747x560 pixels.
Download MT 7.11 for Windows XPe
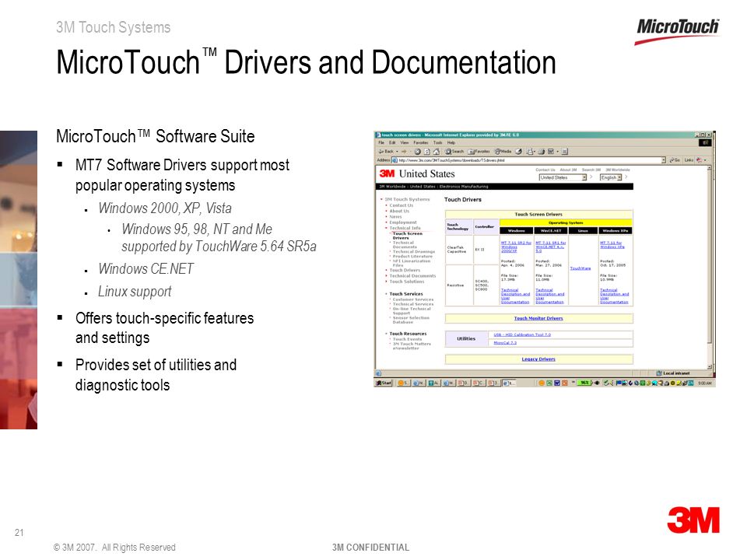pyautogui.click(x=612, y=245)
